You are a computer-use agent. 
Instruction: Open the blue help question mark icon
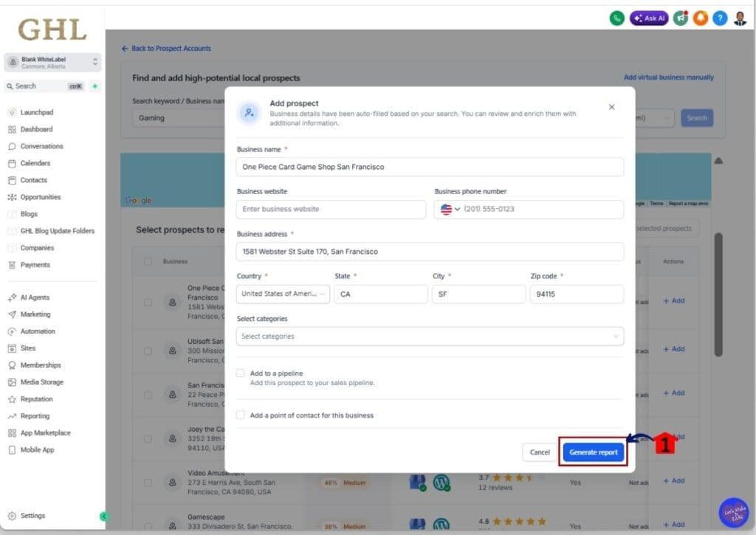(720, 18)
